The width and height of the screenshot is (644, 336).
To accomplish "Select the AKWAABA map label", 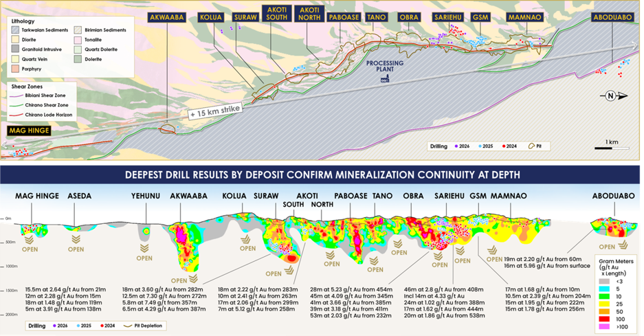I will [167, 17].
